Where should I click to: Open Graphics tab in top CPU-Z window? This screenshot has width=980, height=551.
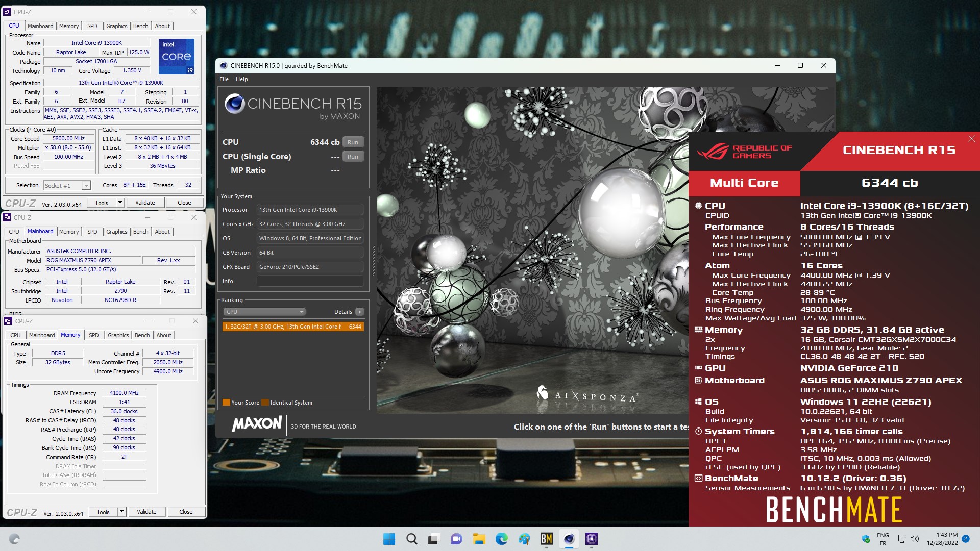click(x=117, y=26)
